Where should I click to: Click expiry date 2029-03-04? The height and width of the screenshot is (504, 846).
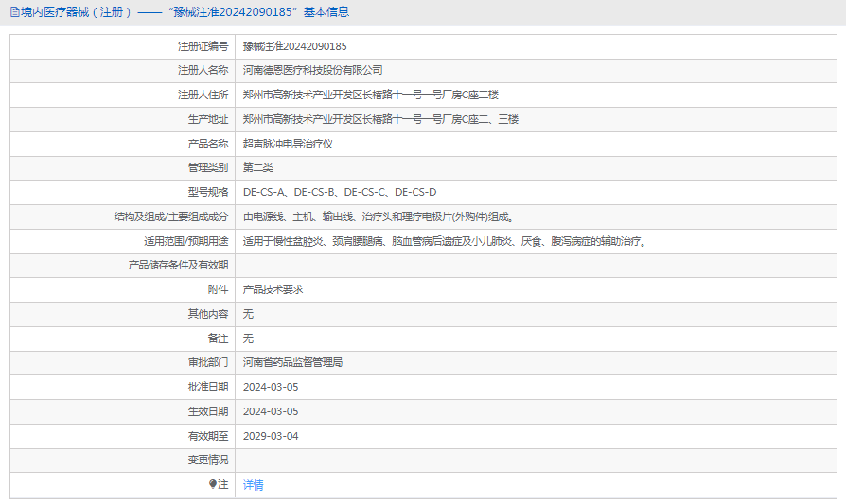(x=271, y=436)
